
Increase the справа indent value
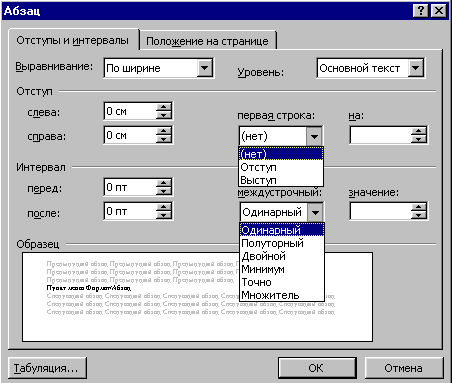164,131
